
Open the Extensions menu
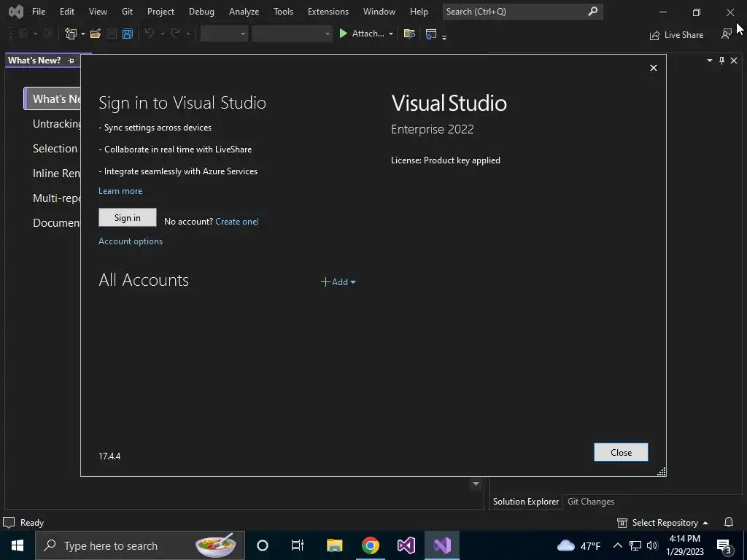328,12
